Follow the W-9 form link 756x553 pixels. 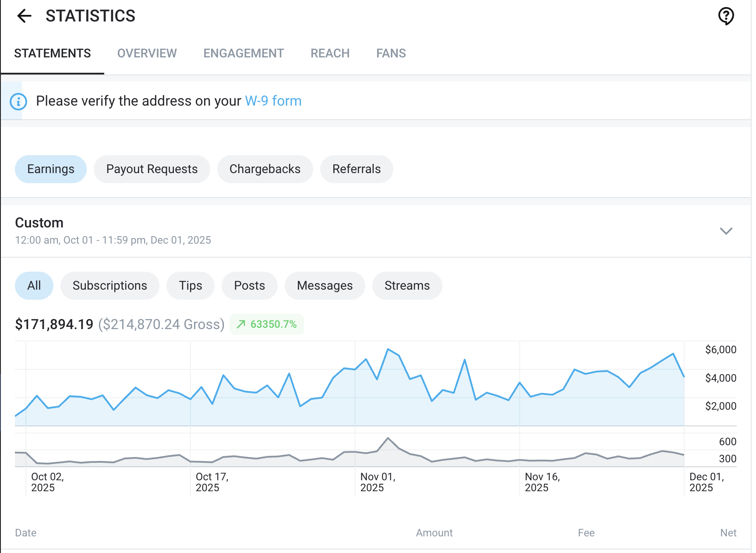273,101
